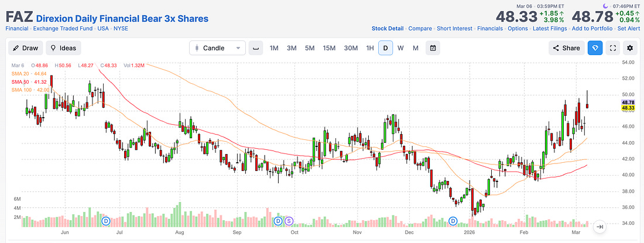Screen dimensions: 644x243
Task: Click the Vol 1.32M readout
Action: pos(134,65)
